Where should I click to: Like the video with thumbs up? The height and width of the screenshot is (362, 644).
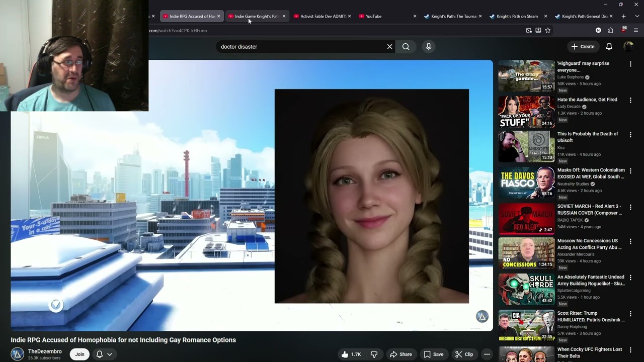pos(351,354)
